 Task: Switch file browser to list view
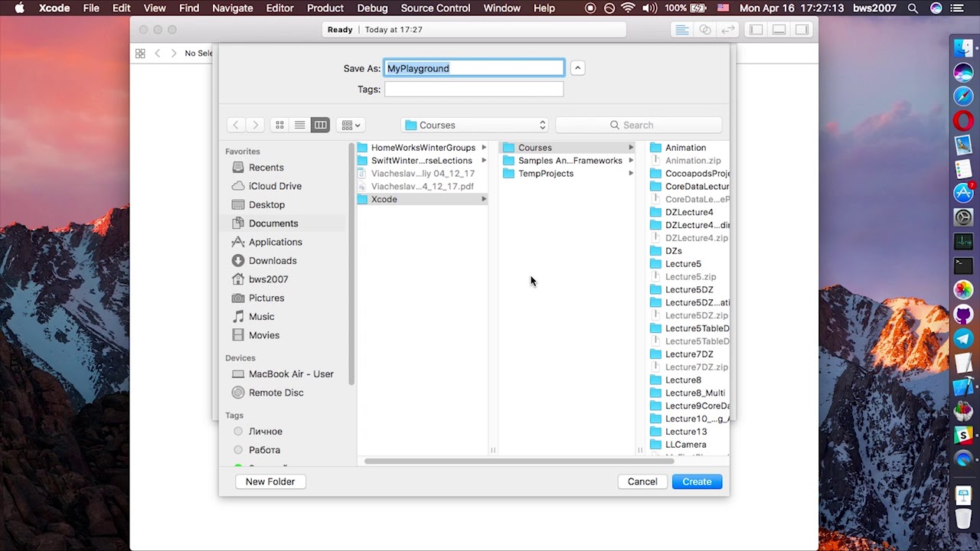(x=300, y=125)
